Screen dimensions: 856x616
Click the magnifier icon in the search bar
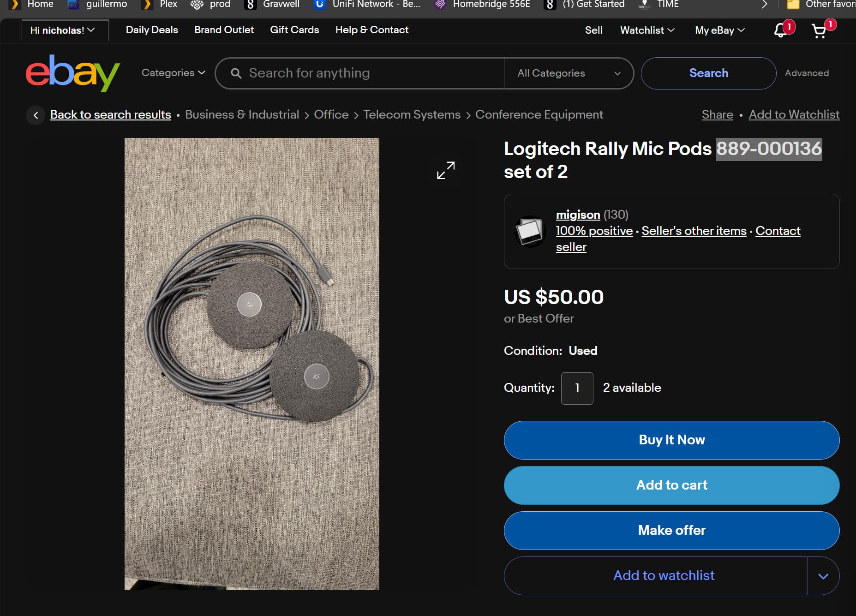(236, 73)
